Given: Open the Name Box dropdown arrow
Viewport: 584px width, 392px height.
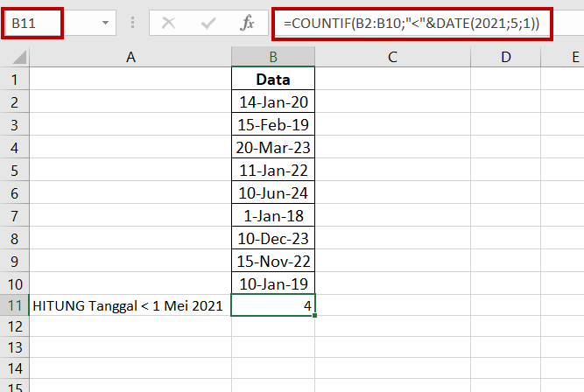Looking at the screenshot, I should tap(106, 23).
